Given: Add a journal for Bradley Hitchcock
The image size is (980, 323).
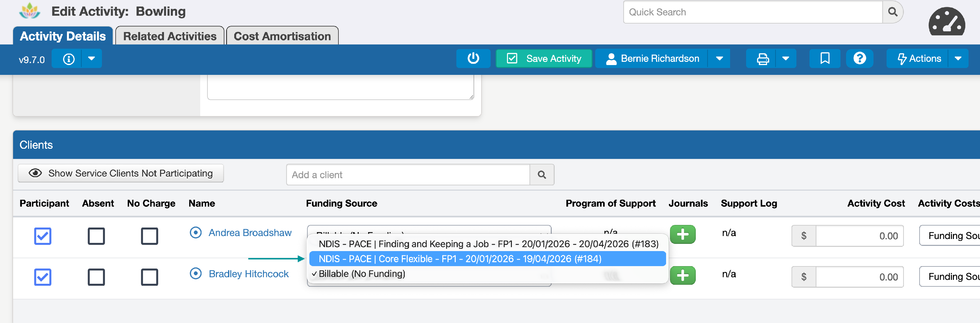Looking at the screenshot, I should pos(682,275).
